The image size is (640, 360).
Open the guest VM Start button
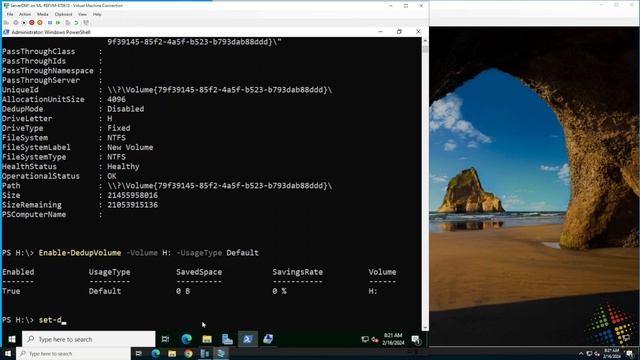12,339
